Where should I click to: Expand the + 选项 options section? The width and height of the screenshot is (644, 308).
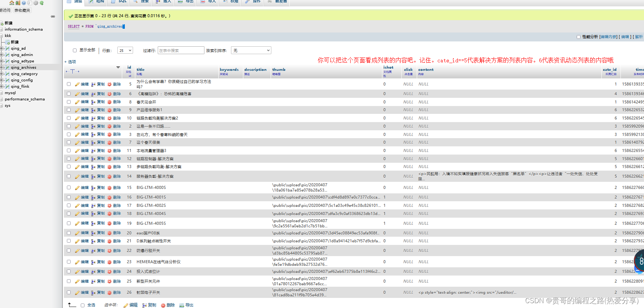pyautogui.click(x=70, y=62)
